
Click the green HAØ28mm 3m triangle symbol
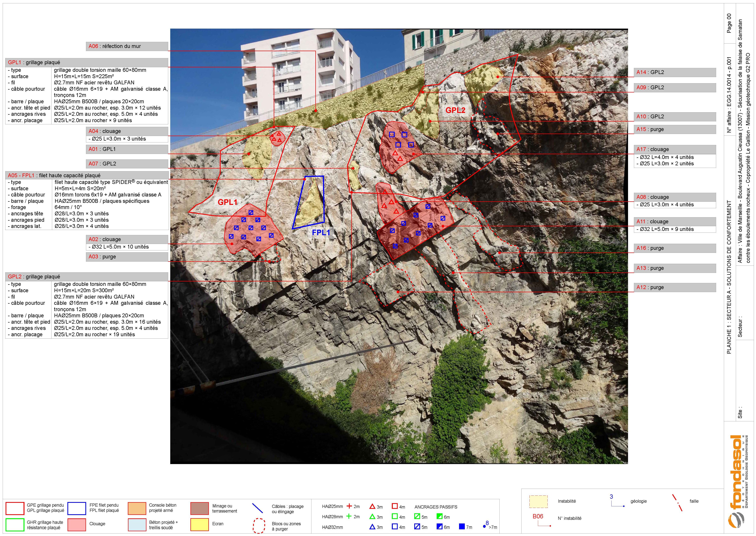(372, 516)
